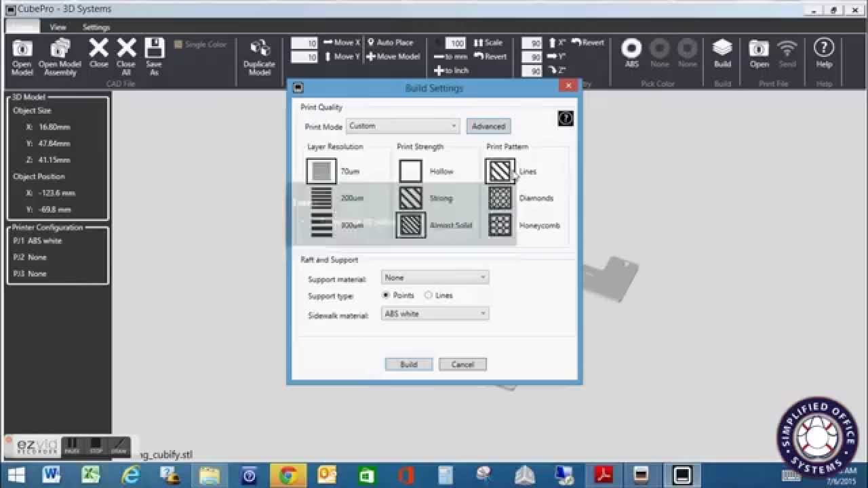868x488 pixels.
Task: Open Help from the ribbon
Action: 823,53
